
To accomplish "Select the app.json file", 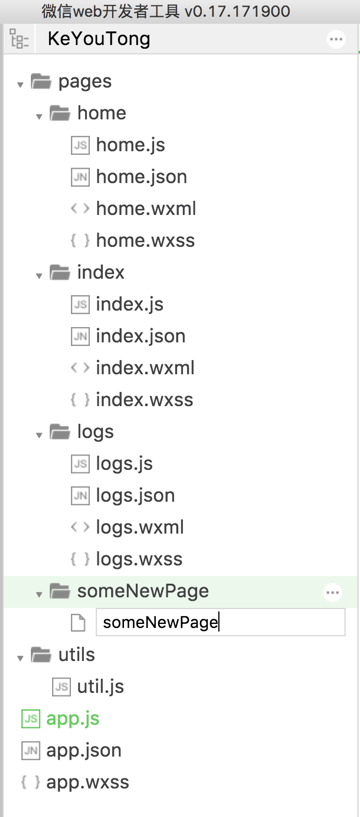I will [84, 750].
